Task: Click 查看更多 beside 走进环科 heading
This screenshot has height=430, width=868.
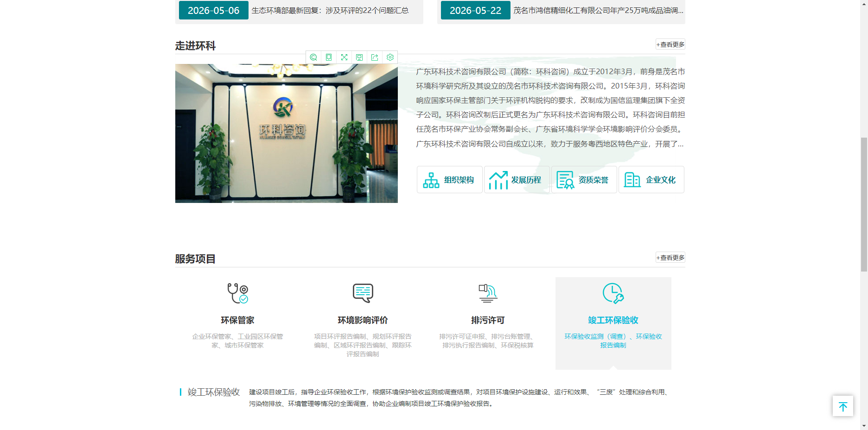Action: pos(670,44)
